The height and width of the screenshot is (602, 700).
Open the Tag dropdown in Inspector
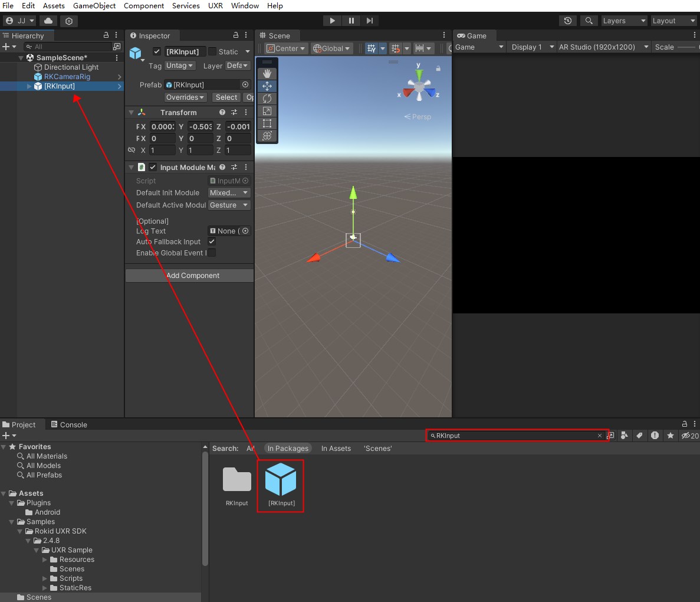tap(179, 66)
